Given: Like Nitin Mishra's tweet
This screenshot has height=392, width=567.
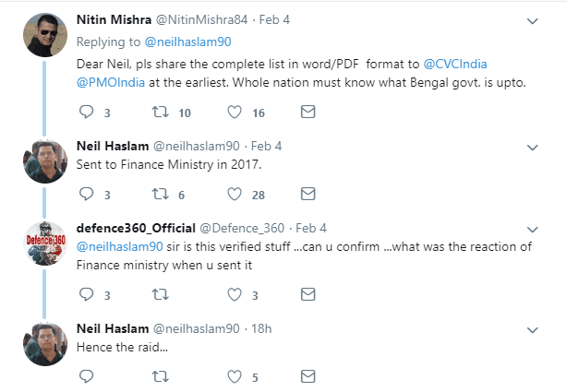Looking at the screenshot, I should click(235, 112).
